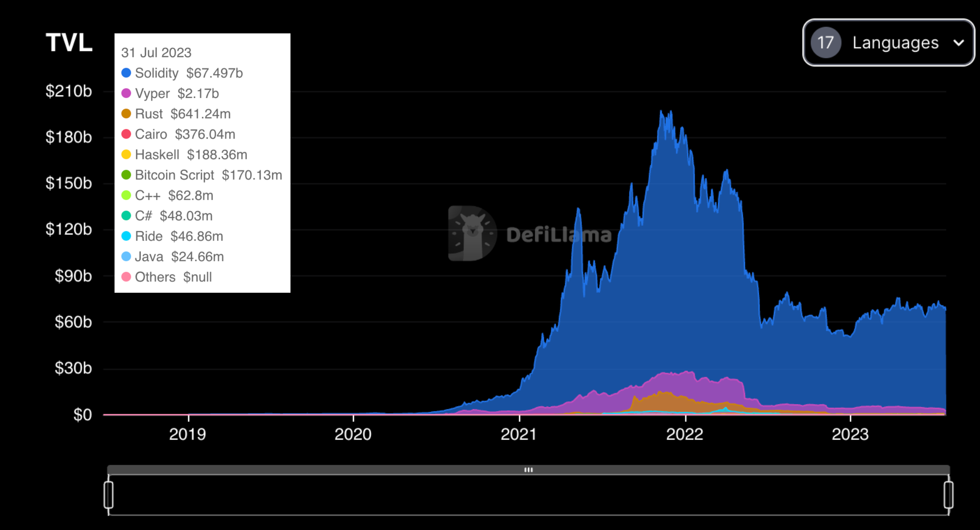Click the DefiLlama watermark text
Viewport: 980px width, 530px height.
point(559,235)
